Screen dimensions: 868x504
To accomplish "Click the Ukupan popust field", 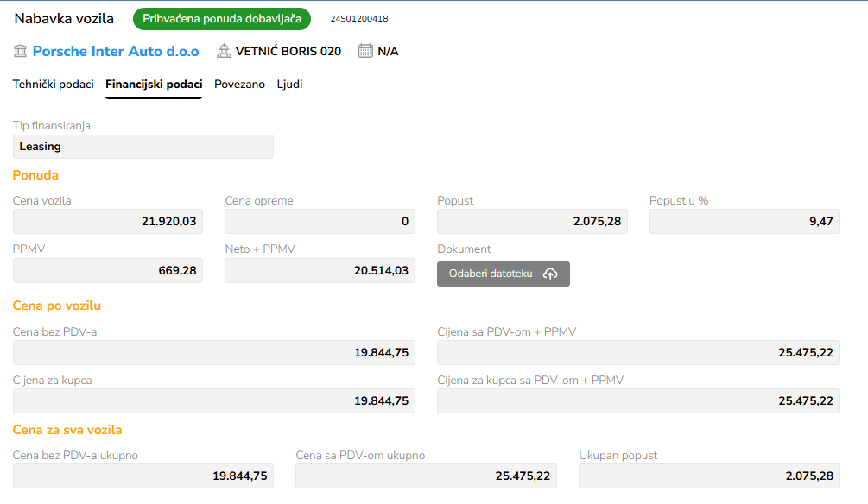I will coord(710,476).
